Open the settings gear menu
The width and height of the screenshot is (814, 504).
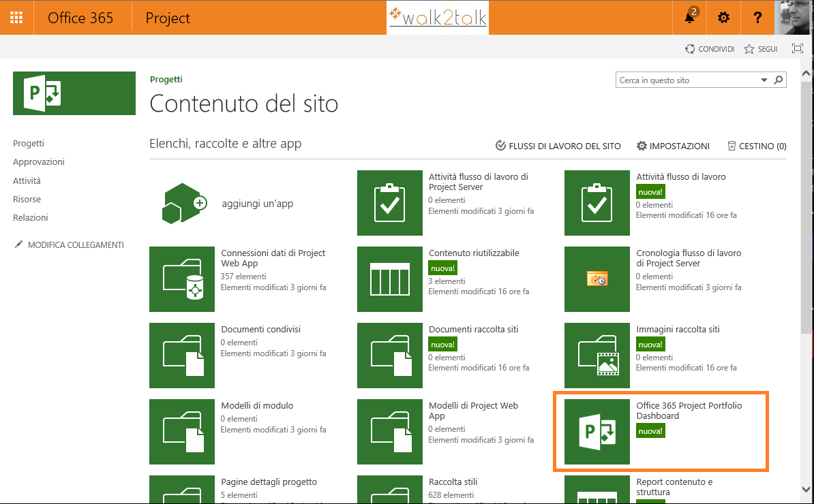tap(723, 18)
